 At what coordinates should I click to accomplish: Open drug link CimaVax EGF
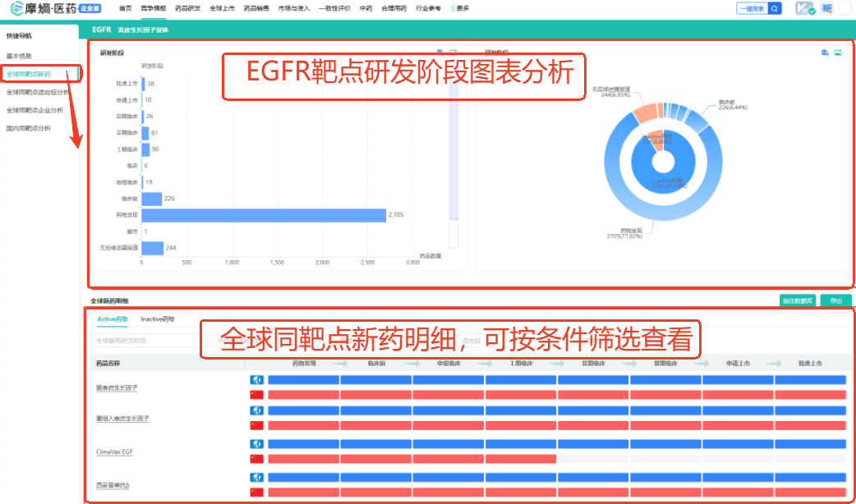tap(115, 452)
